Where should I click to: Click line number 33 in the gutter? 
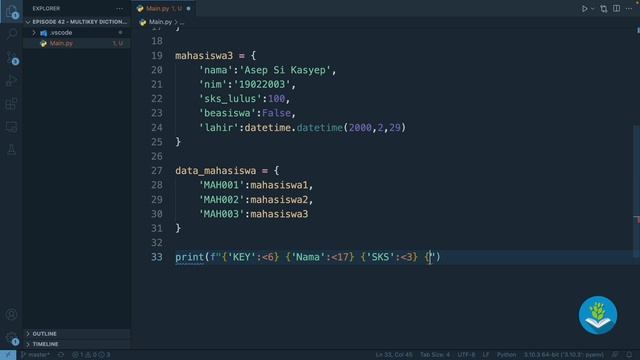pos(157,257)
